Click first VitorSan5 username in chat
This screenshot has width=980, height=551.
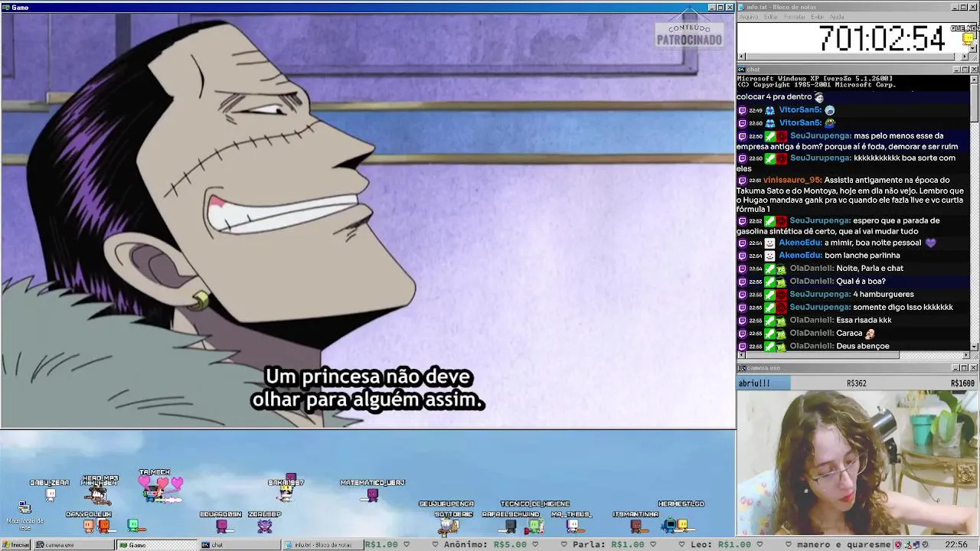(800, 109)
